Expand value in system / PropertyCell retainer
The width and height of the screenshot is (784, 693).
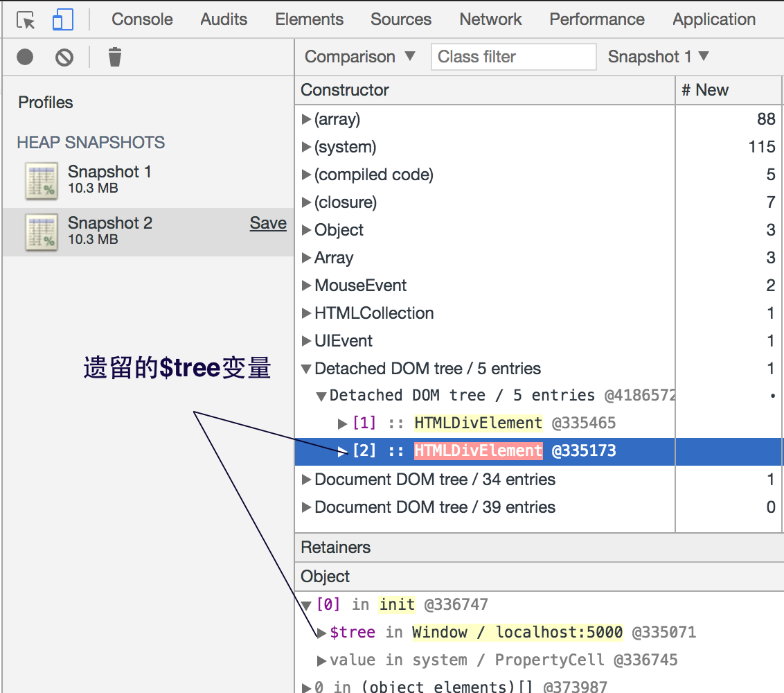coord(321,660)
